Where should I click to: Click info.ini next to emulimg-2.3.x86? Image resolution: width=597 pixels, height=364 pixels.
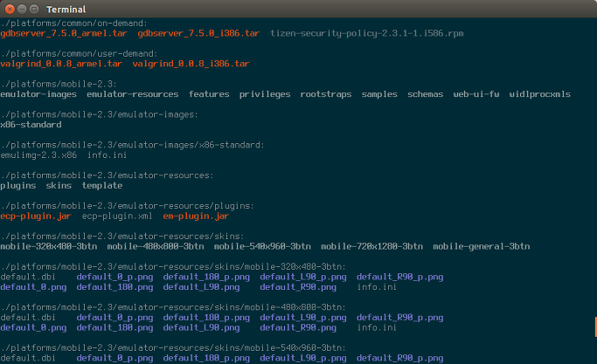pyautogui.click(x=107, y=155)
